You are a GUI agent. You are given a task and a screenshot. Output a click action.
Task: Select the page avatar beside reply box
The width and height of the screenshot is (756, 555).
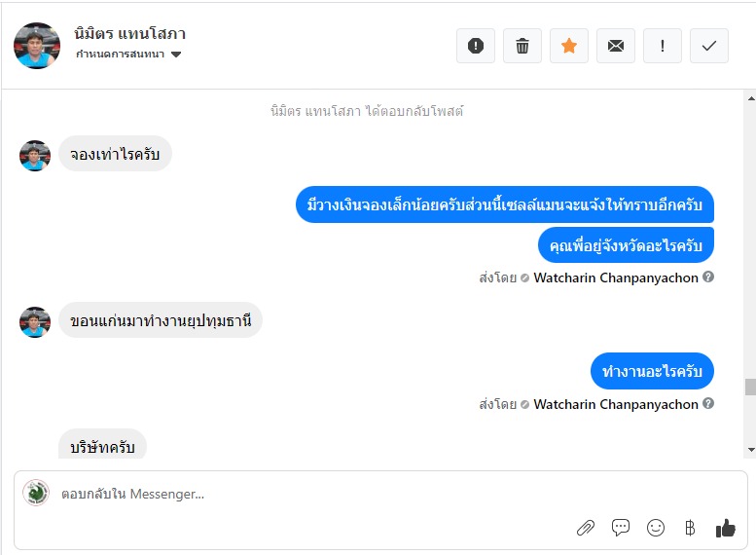(36, 493)
